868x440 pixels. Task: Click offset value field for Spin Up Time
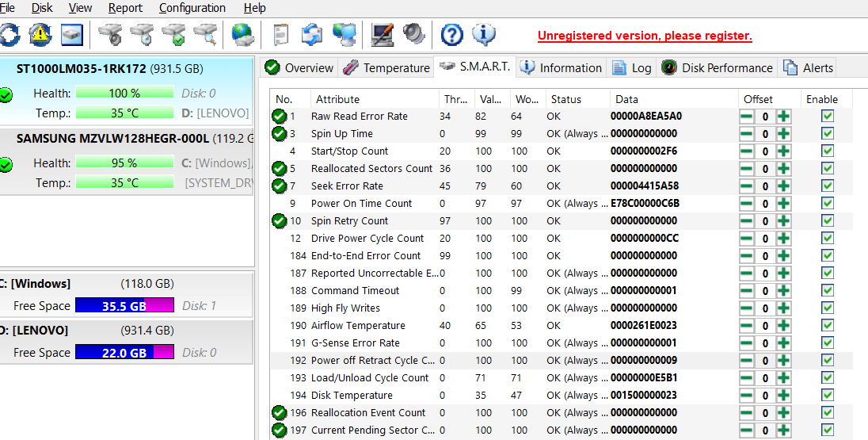point(765,133)
